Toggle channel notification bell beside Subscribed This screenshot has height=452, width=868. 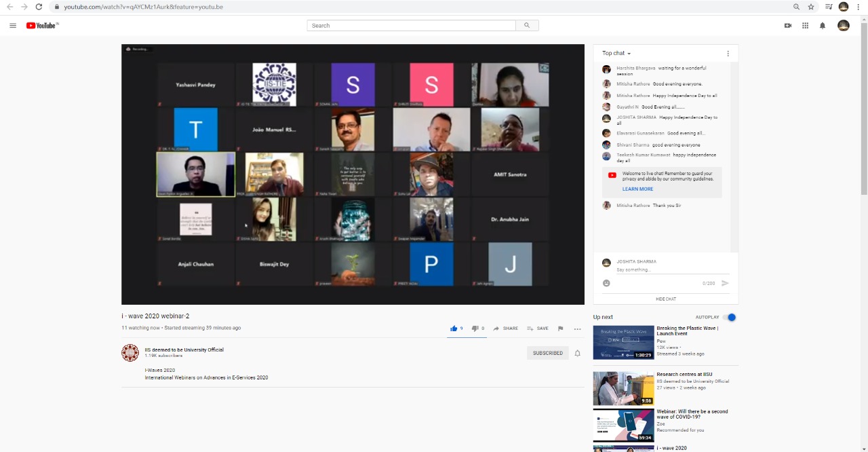578,353
